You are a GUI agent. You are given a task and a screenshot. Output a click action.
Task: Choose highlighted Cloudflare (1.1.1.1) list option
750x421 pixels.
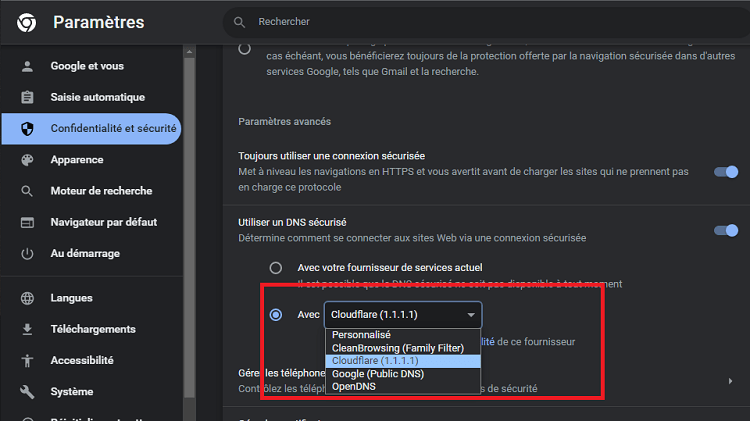[x=403, y=361]
